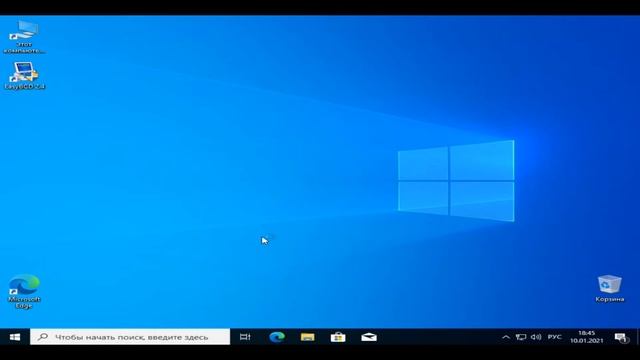Select the EasyBCD 2.4 desktop shortcut
Screen dimensions: 640x360
pyautogui.click(x=24, y=76)
